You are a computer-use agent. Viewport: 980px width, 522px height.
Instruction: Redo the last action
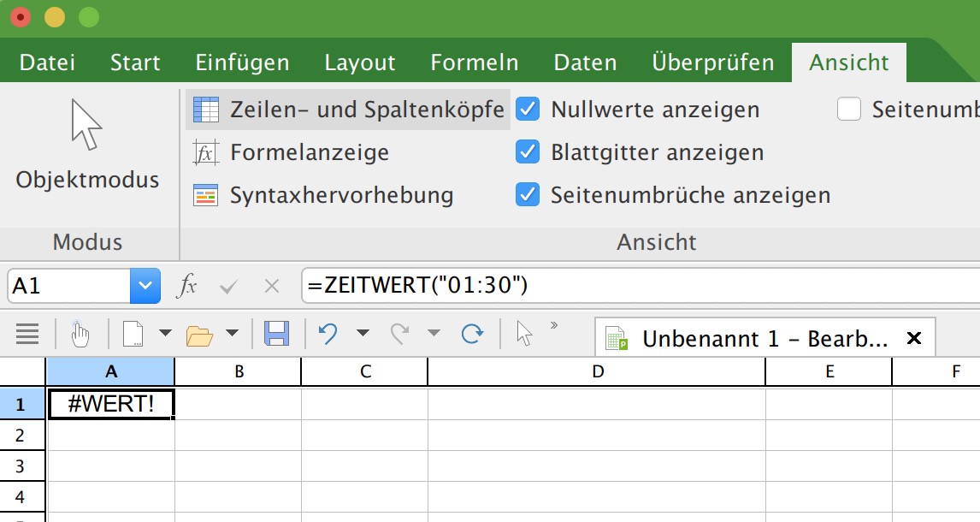point(400,334)
